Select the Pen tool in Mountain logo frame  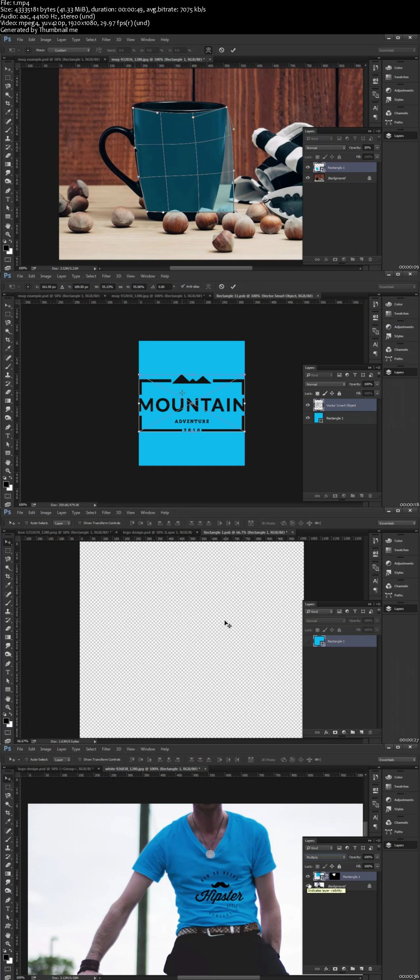[x=8, y=427]
